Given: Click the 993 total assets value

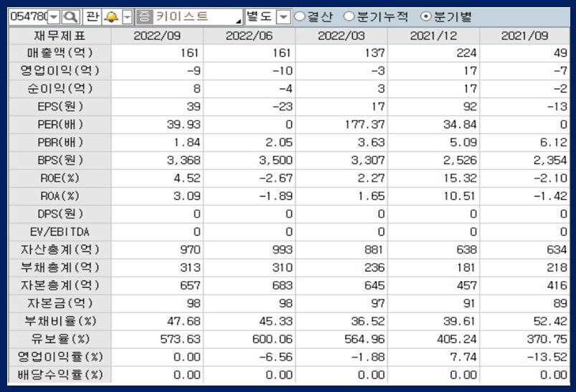Looking at the screenshot, I should [283, 250].
